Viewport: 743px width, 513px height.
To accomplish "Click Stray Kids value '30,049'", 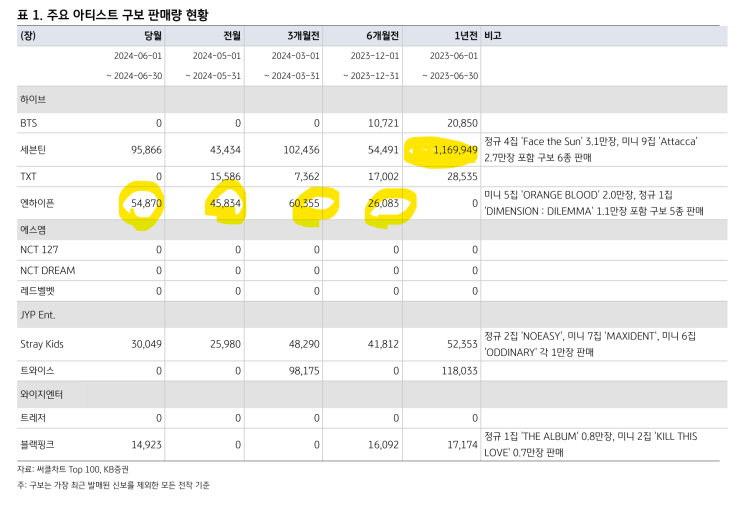I will [x=146, y=344].
